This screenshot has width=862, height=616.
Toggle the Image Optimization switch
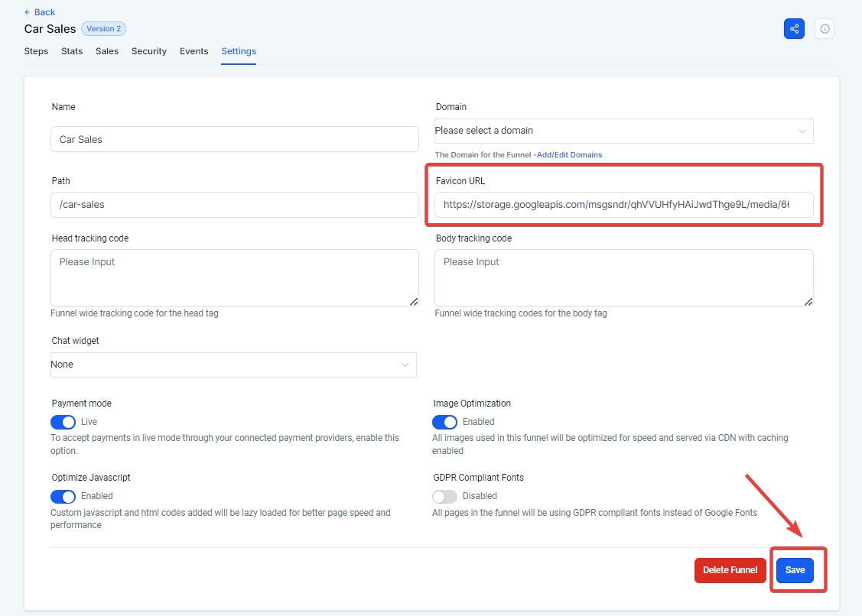point(444,422)
